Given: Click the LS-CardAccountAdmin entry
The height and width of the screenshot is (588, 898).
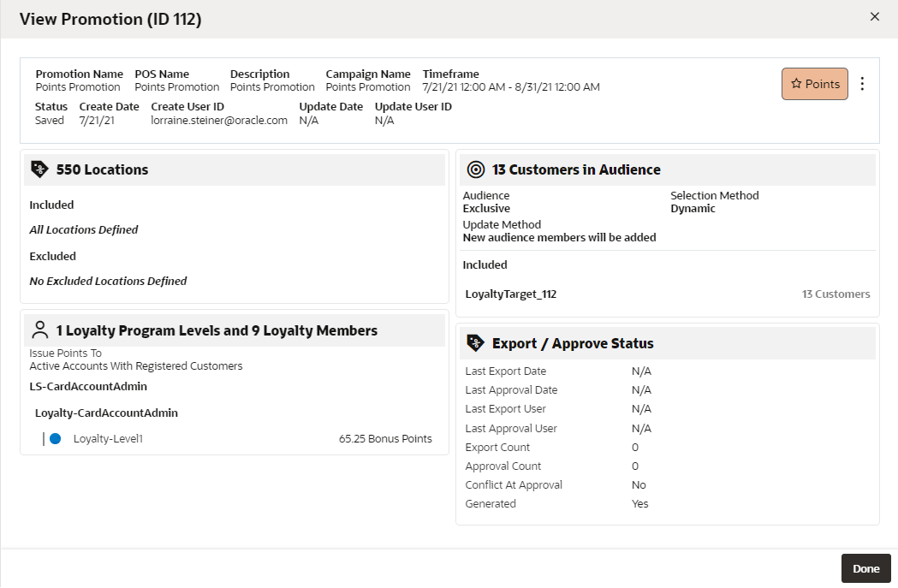Looking at the screenshot, I should tap(88, 387).
